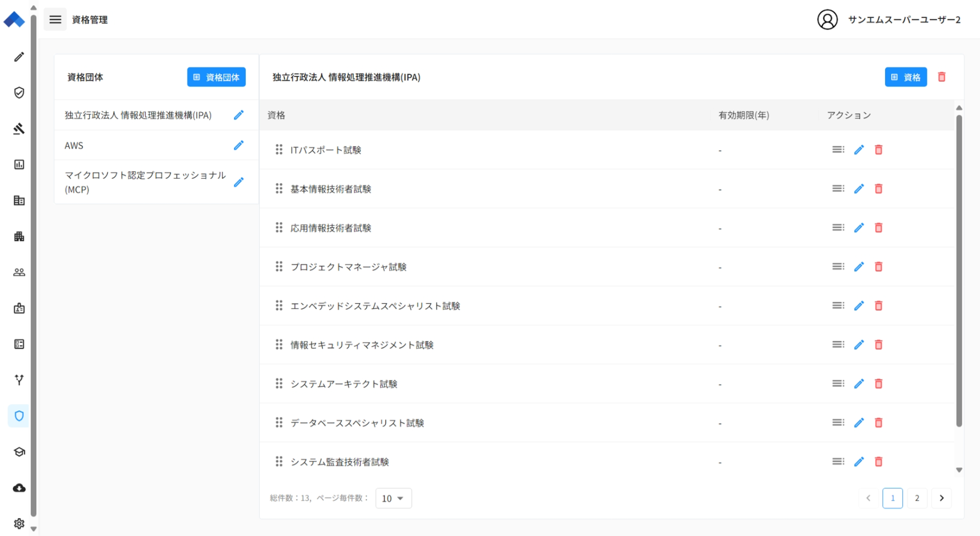This screenshot has width=980, height=536.
Task: Open the graduation cap sidebar icon
Action: (x=19, y=452)
